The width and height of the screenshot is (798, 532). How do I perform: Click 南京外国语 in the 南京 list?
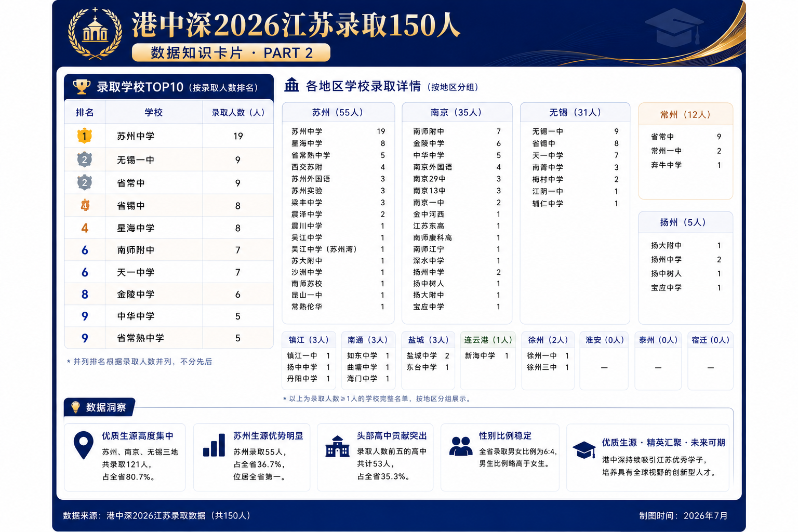[433, 167]
